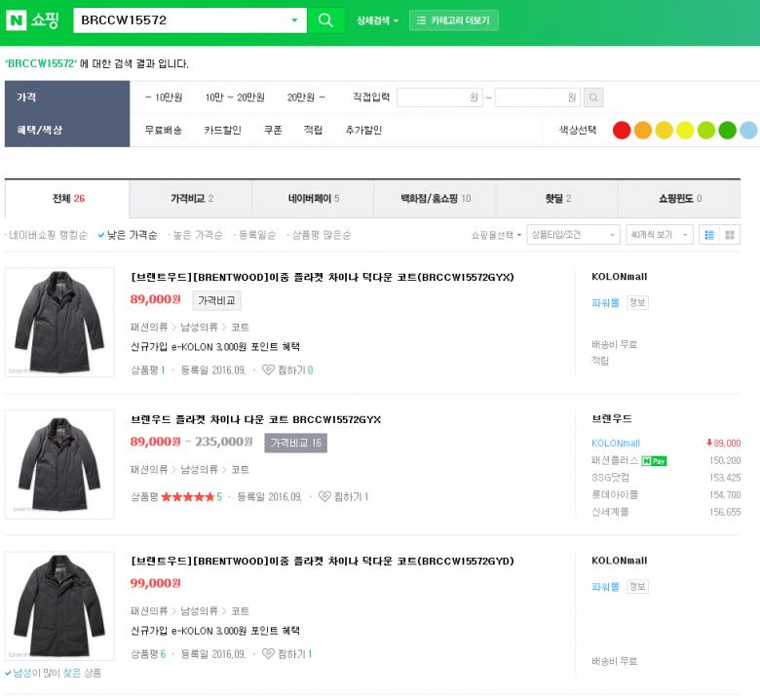
Task: Toggle the 무료배송 benefit filter
Action: (163, 130)
